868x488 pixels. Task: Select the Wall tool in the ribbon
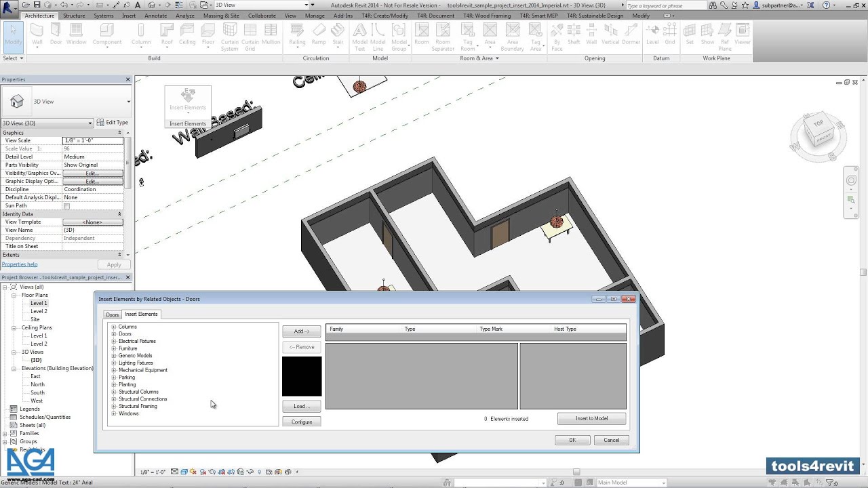tap(37, 34)
